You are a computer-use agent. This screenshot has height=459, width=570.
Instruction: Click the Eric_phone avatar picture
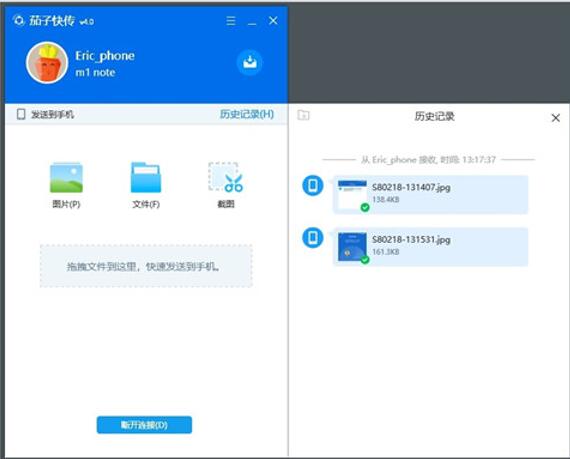coord(47,63)
